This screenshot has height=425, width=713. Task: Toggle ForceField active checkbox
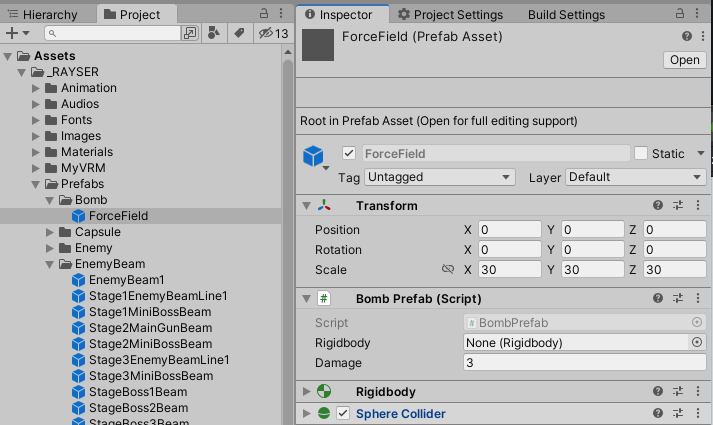[x=349, y=153]
